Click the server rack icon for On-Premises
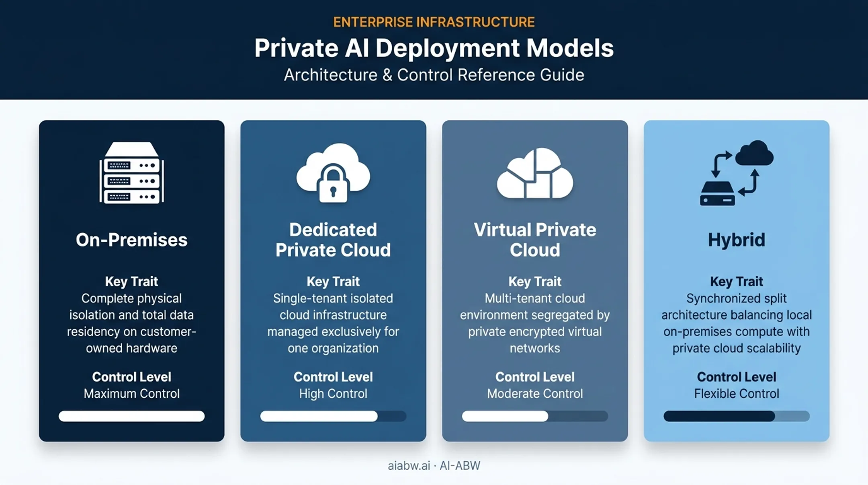Viewport: 868px width, 485px height. [131, 173]
